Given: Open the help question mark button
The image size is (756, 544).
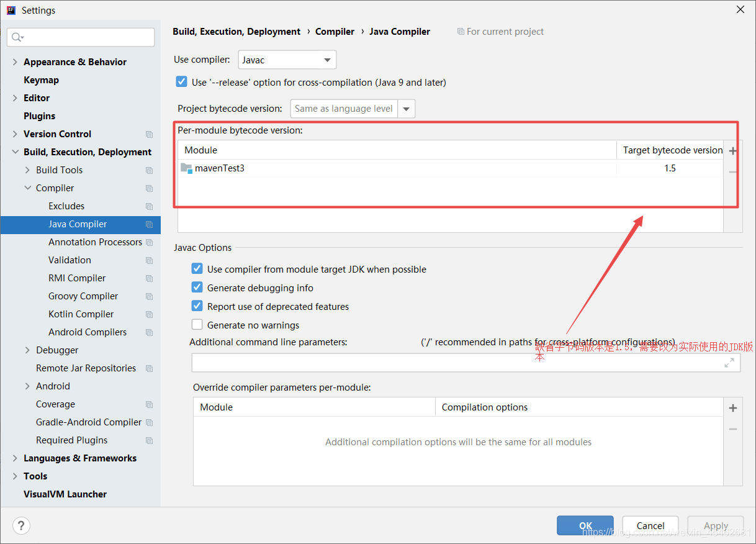Looking at the screenshot, I should (x=21, y=525).
